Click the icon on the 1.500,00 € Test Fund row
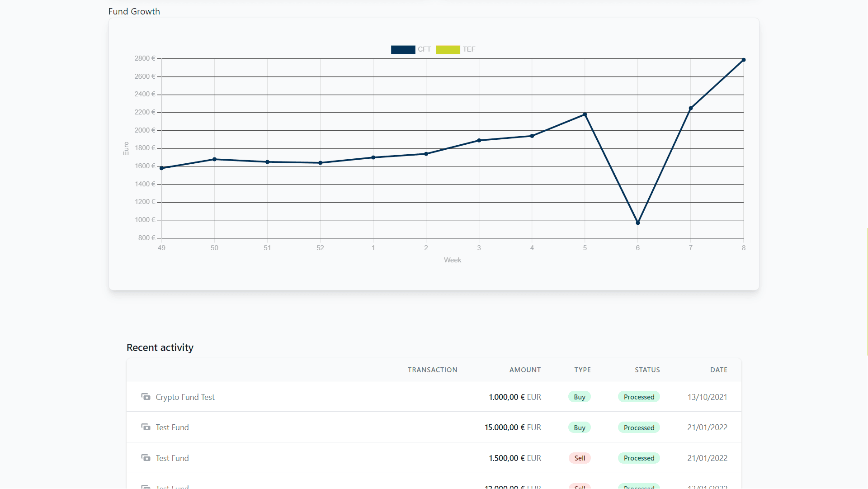868x489 pixels. pos(146,458)
